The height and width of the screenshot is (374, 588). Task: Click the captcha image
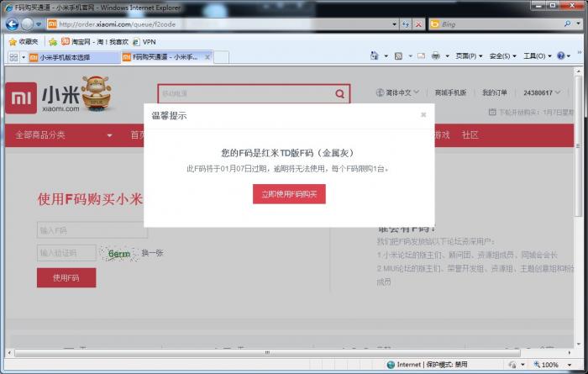[119, 254]
